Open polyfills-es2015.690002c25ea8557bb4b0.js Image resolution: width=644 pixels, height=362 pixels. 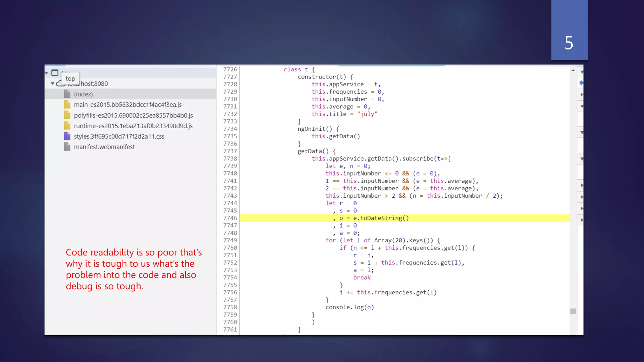(x=133, y=115)
